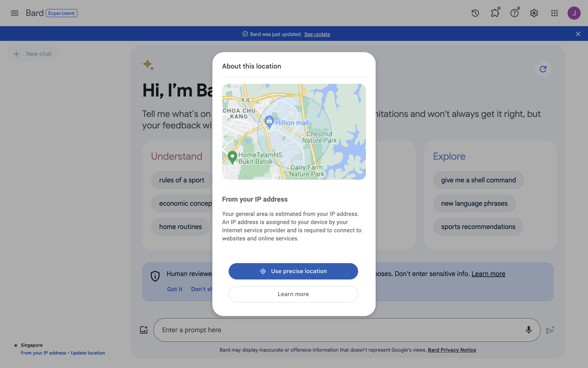Click Got it on privacy notice
The image size is (588, 368).
tap(175, 289)
